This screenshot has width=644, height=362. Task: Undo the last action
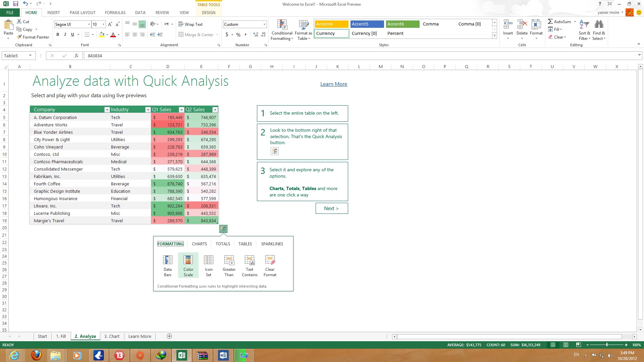25,4
